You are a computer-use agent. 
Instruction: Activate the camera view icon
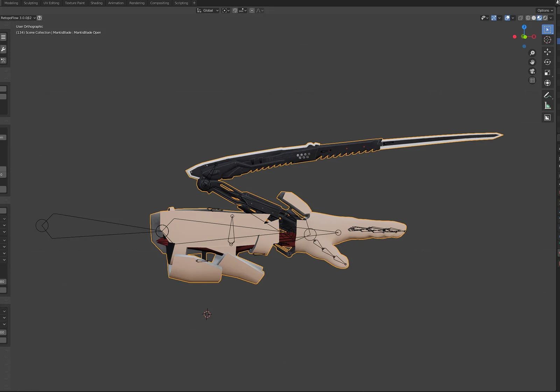(532, 71)
